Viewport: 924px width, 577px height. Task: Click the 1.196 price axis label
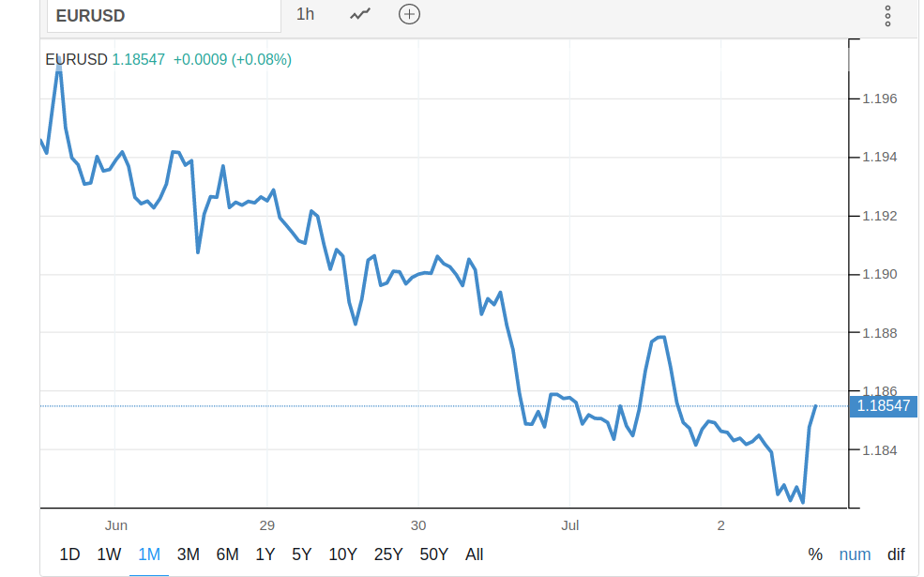(x=880, y=99)
